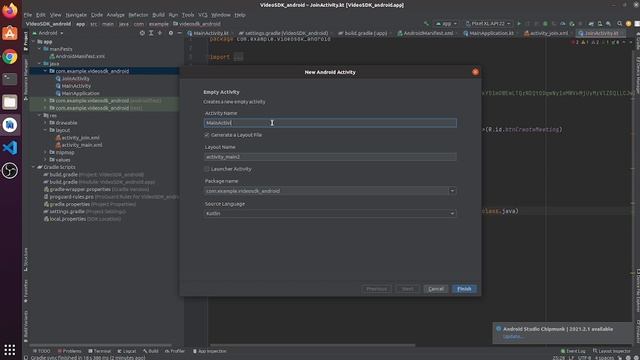Open the Edit menu

[x=41, y=15]
